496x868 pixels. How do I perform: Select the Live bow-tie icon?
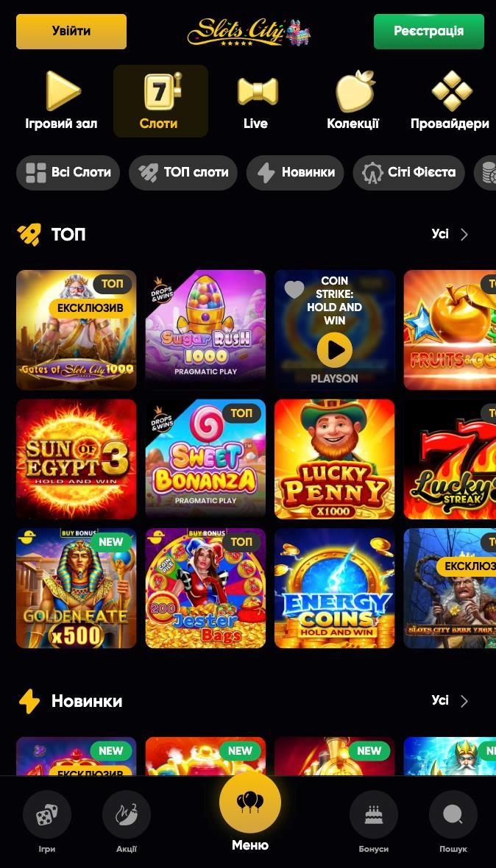[258, 91]
